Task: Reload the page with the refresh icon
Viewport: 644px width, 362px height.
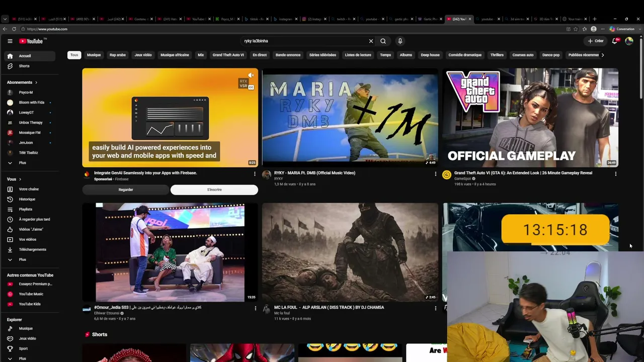Action: coord(14,29)
